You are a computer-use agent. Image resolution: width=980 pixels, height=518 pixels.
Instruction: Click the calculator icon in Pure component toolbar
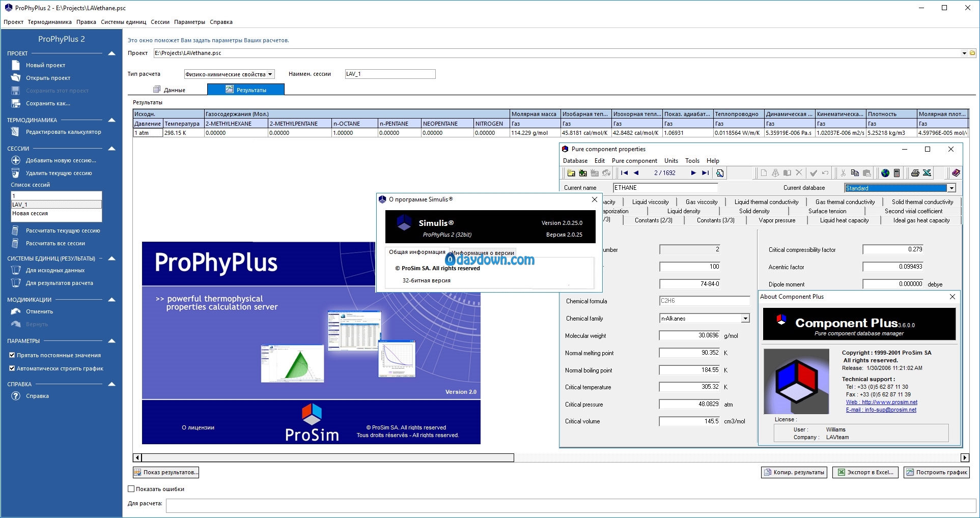[897, 173]
